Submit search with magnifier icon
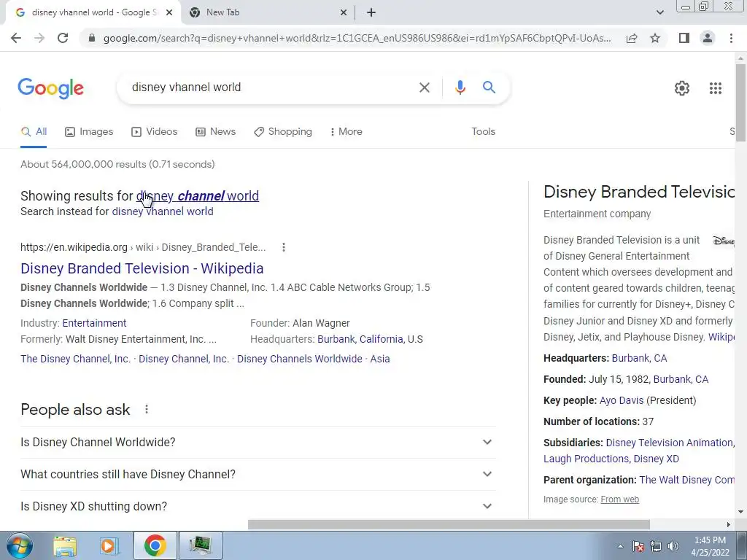Screen dimensions: 747x560 (489, 87)
